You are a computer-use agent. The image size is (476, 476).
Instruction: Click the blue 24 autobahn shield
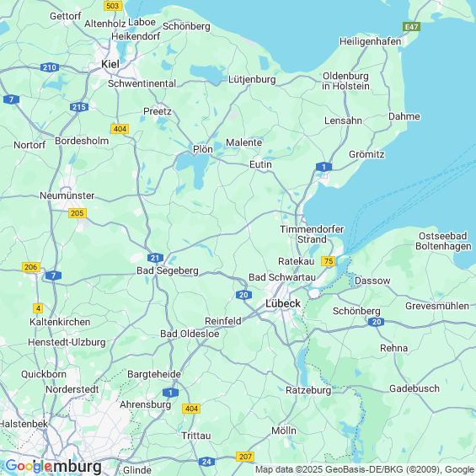(206, 462)
